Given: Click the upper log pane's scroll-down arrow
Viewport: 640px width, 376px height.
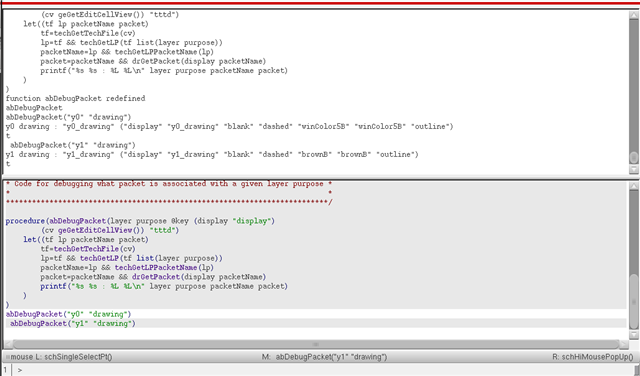Looking at the screenshot, I should tap(633, 169).
